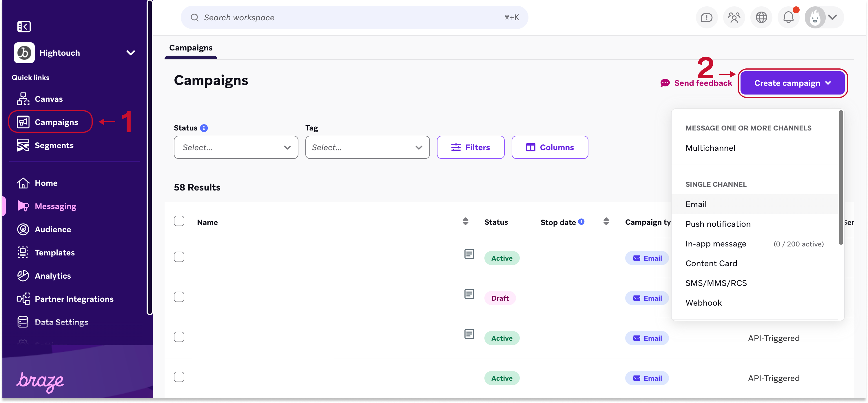Focus the Search workspace field
The width and height of the screenshot is (868, 403).
pos(354,17)
